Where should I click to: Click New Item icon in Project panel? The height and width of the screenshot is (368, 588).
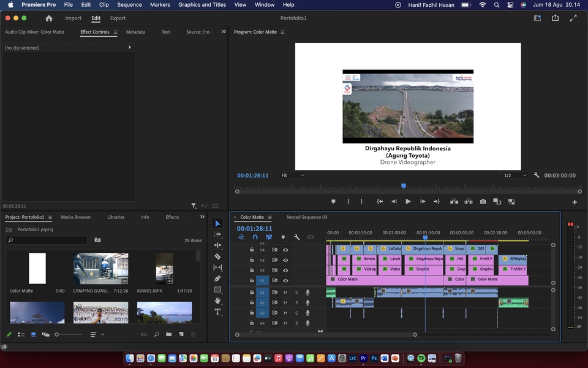[x=181, y=334]
